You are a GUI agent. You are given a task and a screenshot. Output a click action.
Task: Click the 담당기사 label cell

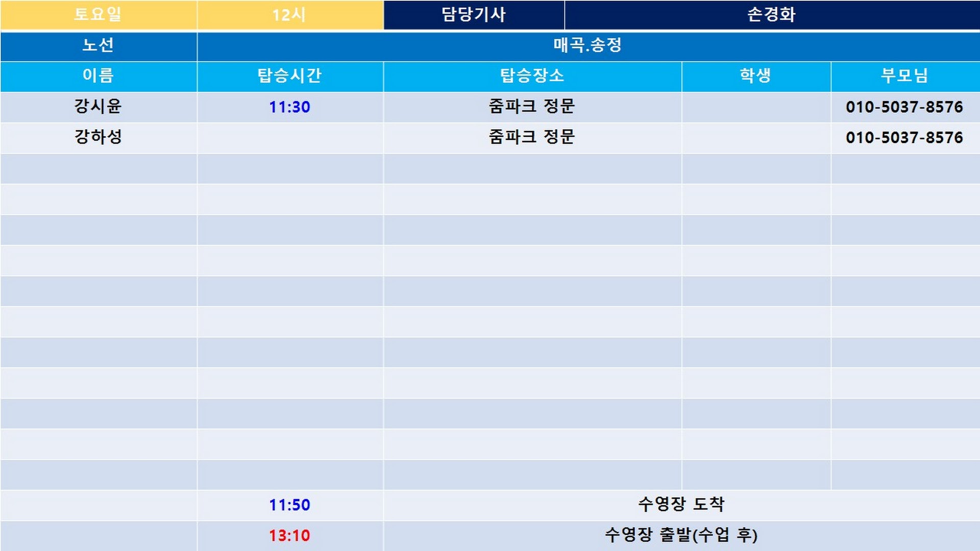pos(474,14)
